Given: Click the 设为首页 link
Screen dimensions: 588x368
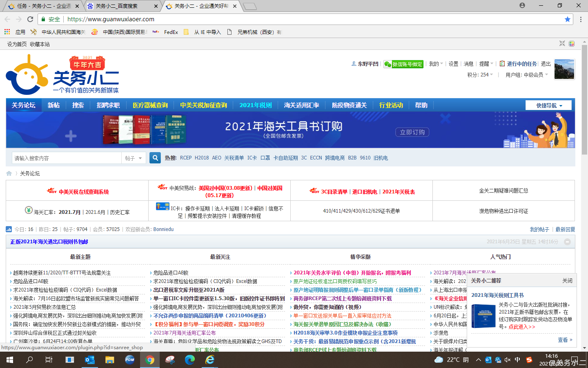Looking at the screenshot, I should [17, 44].
